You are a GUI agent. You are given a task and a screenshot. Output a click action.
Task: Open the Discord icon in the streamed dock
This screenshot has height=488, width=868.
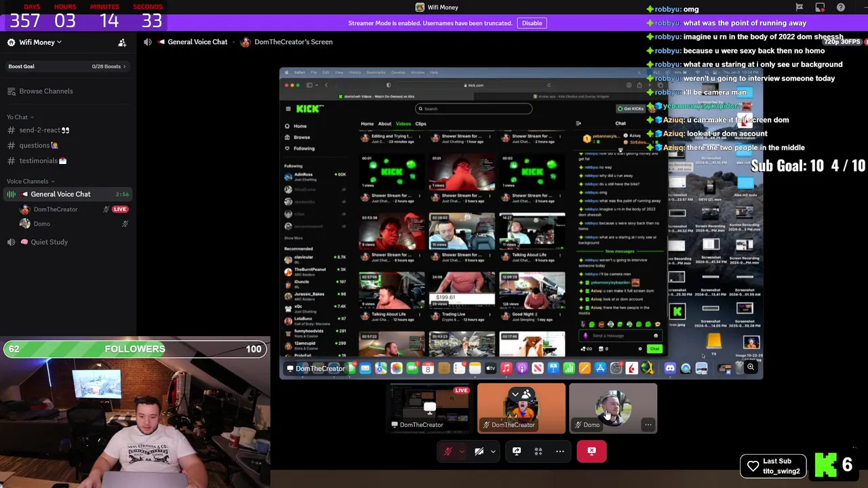coord(670,368)
